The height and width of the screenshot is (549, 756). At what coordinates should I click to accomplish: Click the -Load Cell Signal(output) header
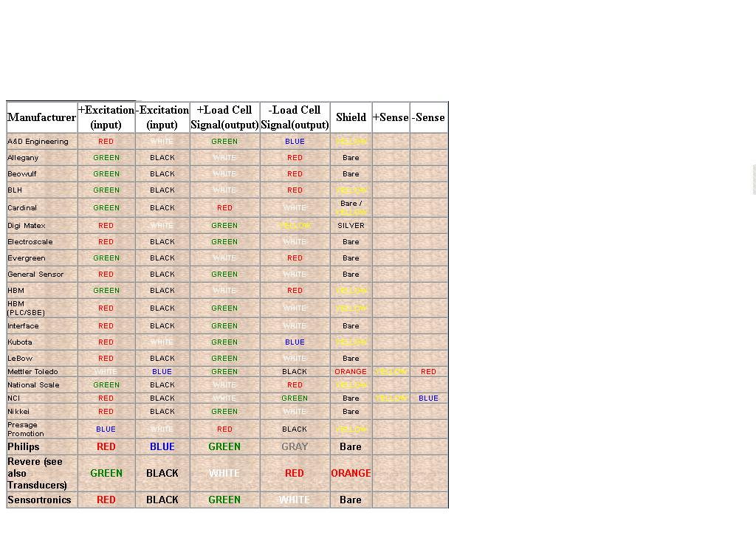tap(295, 117)
